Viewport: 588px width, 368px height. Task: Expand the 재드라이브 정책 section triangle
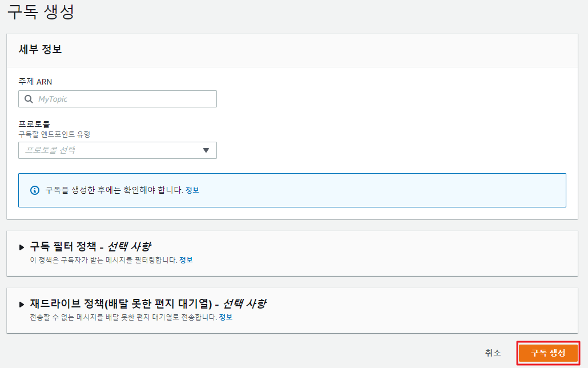(x=22, y=305)
